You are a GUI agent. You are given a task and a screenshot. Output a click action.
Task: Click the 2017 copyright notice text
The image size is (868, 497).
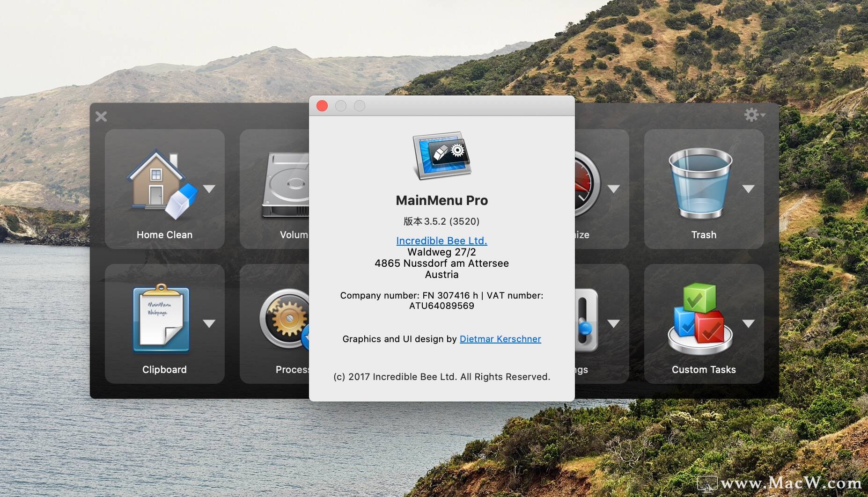tap(441, 377)
